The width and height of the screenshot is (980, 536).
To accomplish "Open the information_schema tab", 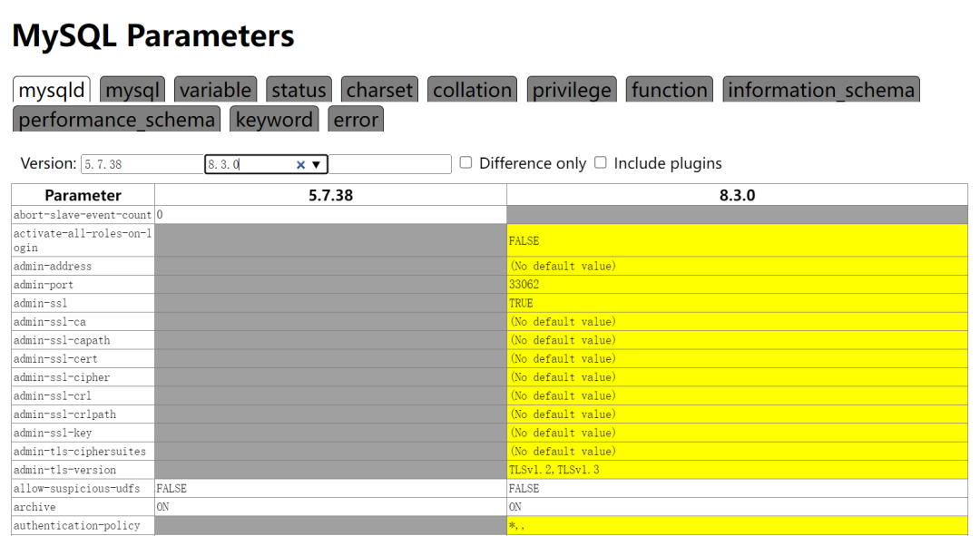I will [x=821, y=89].
